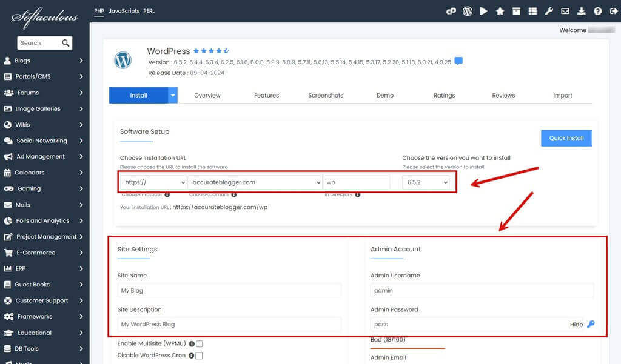Select the PERL menu
621x364 pixels.
149,11
